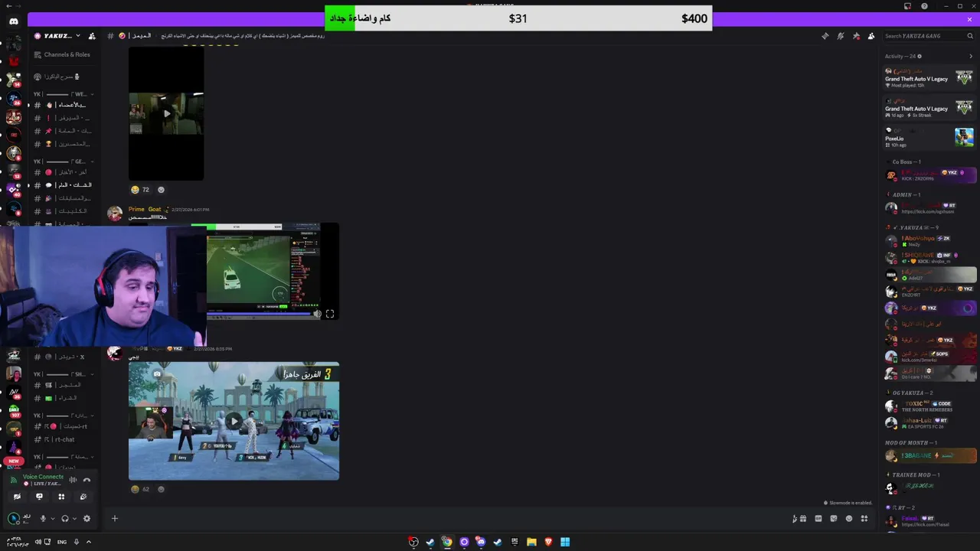Select member 13BABANE under Mod of Month
This screenshot has height=551, width=980.
[x=930, y=455]
